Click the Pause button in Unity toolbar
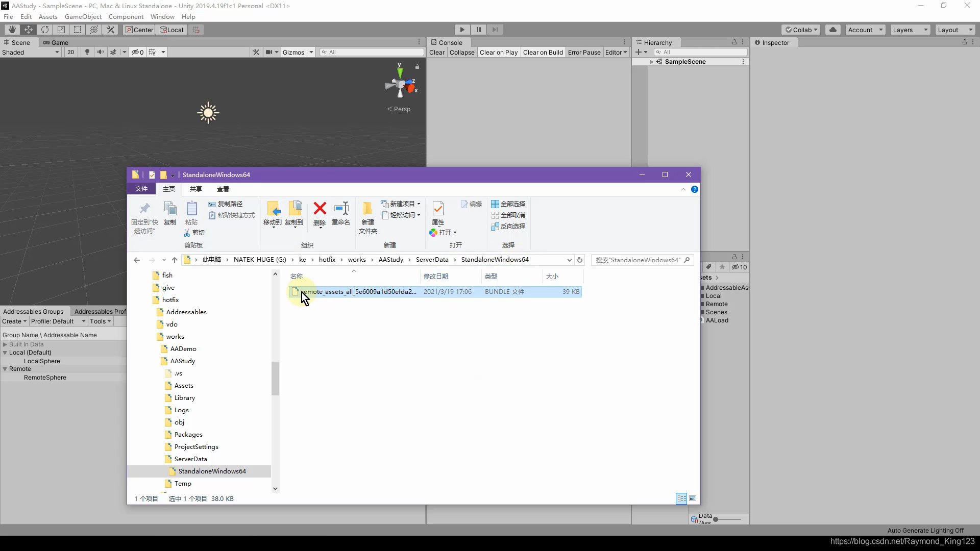The width and height of the screenshot is (980, 551). 479,29
